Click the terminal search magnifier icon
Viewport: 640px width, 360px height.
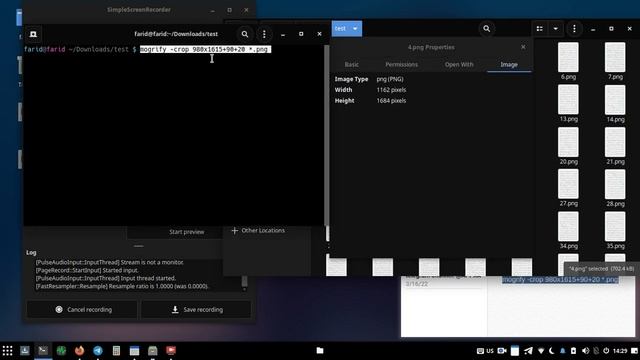(x=244, y=34)
